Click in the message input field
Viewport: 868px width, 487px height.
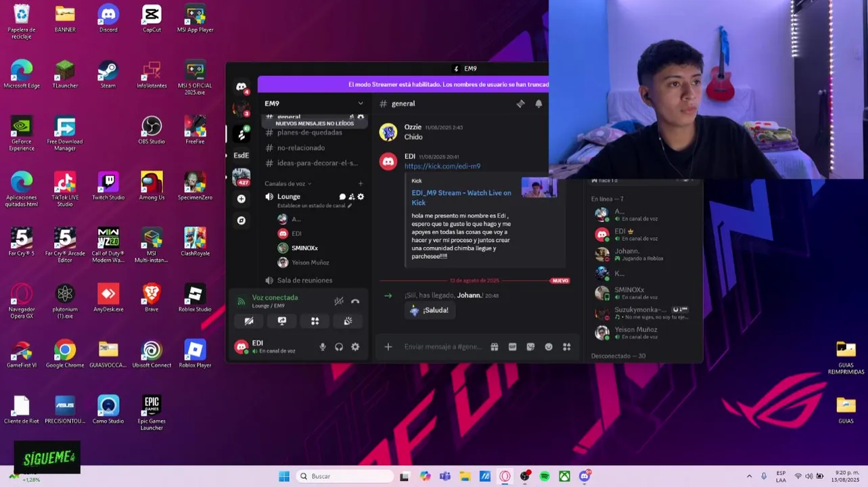point(443,347)
